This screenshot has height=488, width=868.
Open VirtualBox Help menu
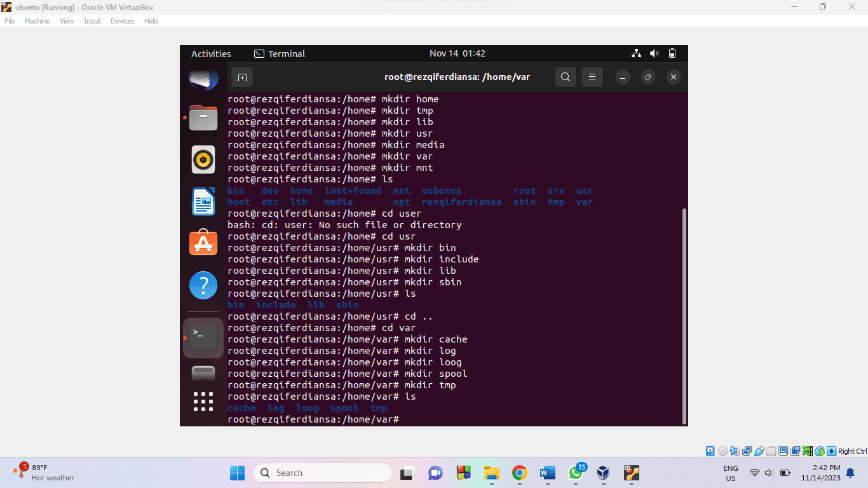pyautogui.click(x=151, y=21)
